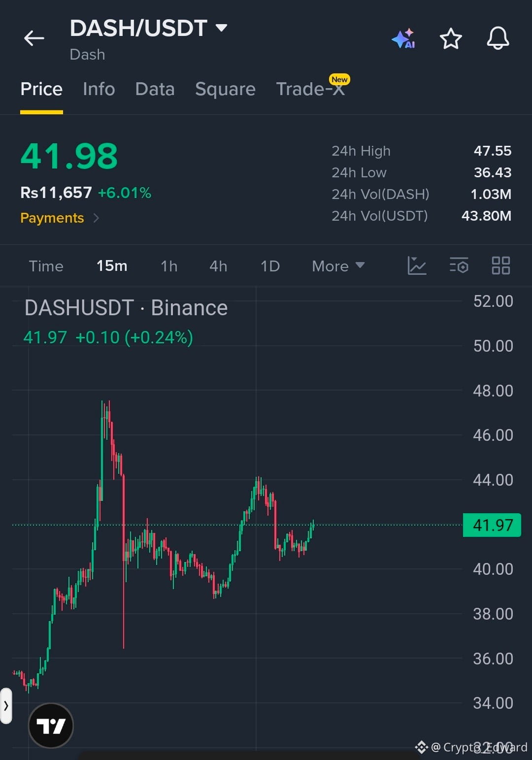Expand the side drawer arrow handle
The width and height of the screenshot is (532, 760).
coord(6,706)
